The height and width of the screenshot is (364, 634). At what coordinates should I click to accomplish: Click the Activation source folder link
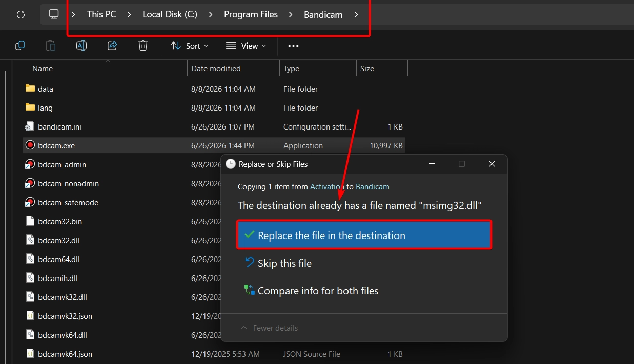point(327,187)
